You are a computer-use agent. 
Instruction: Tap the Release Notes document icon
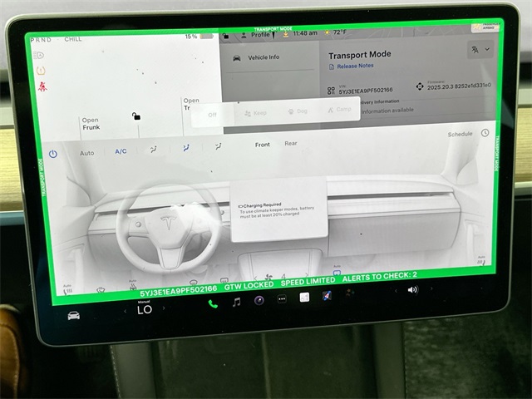(x=332, y=66)
